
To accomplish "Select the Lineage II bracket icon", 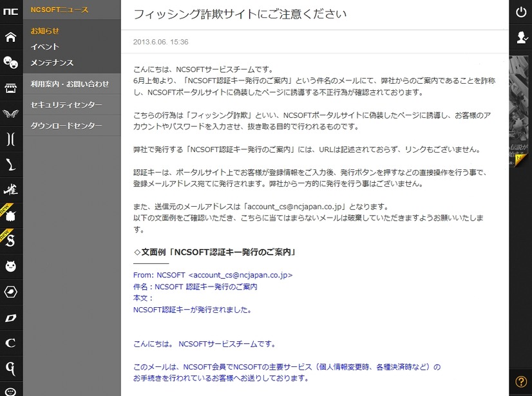I will [x=11, y=139].
